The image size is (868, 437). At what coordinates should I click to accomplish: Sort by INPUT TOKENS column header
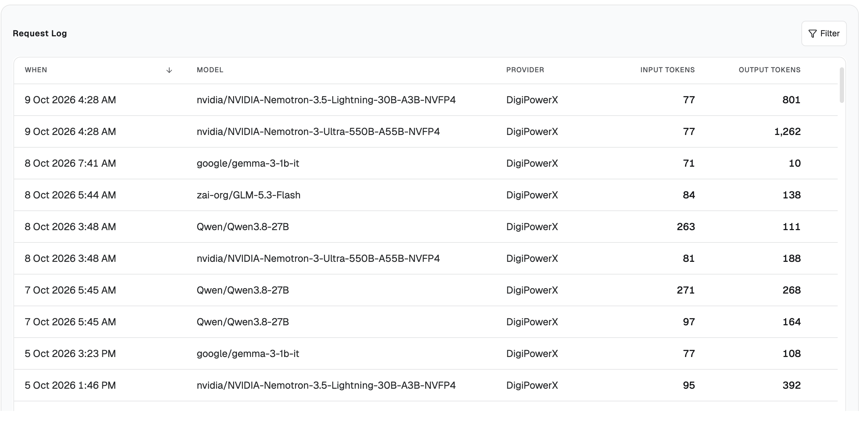click(667, 70)
